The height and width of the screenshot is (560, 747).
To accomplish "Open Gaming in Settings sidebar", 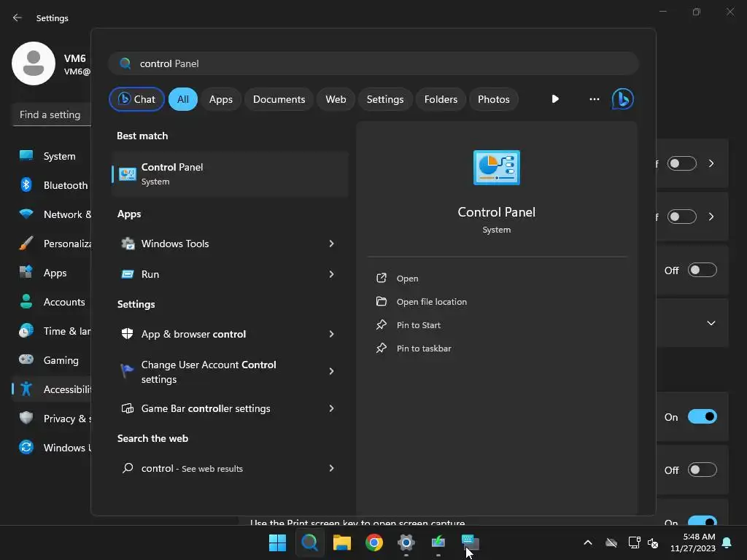I will [x=53, y=360].
